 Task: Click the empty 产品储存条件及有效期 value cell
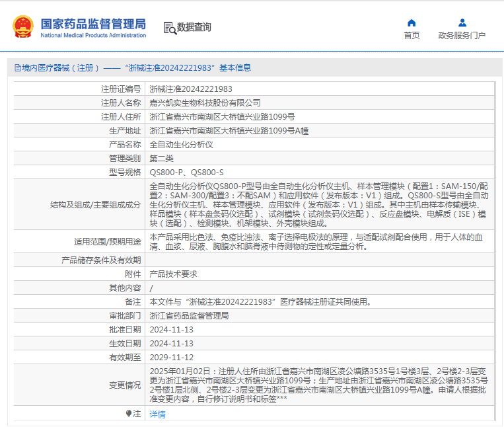[x=320, y=260]
